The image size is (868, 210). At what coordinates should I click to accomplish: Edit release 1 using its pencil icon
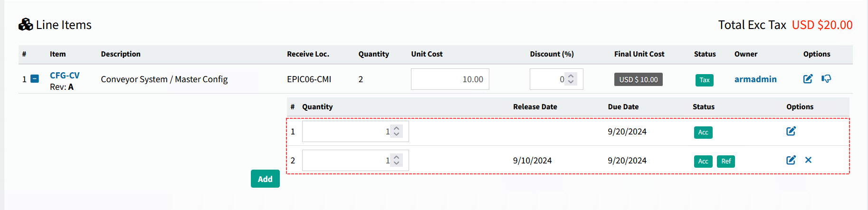(x=791, y=131)
